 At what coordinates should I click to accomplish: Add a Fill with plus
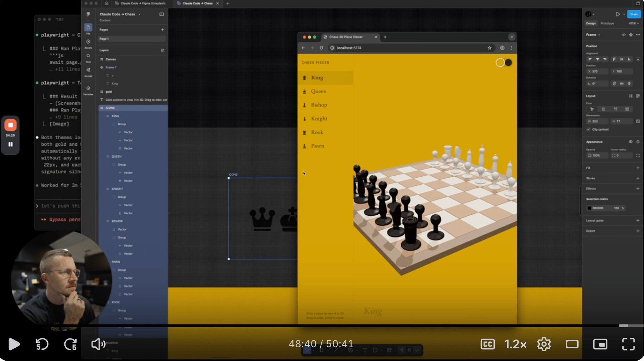638,168
